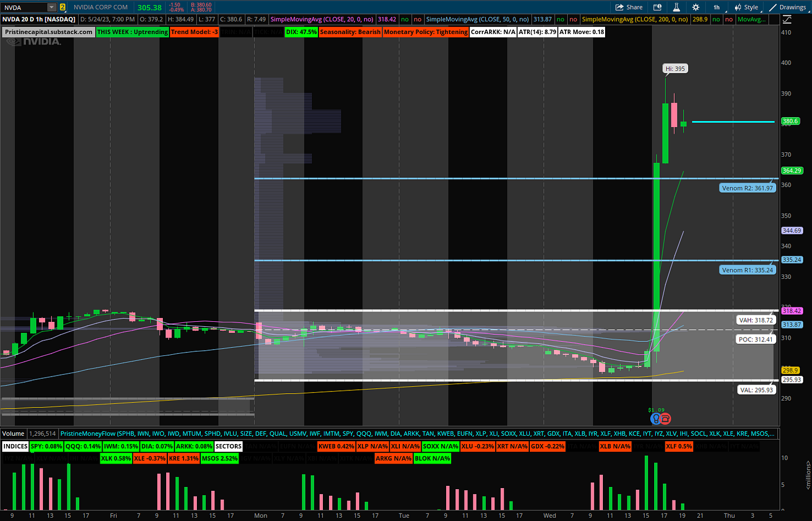Screen dimensions: 812x521
Task: Click the Volume study label
Action: pyautogui.click(x=13, y=433)
